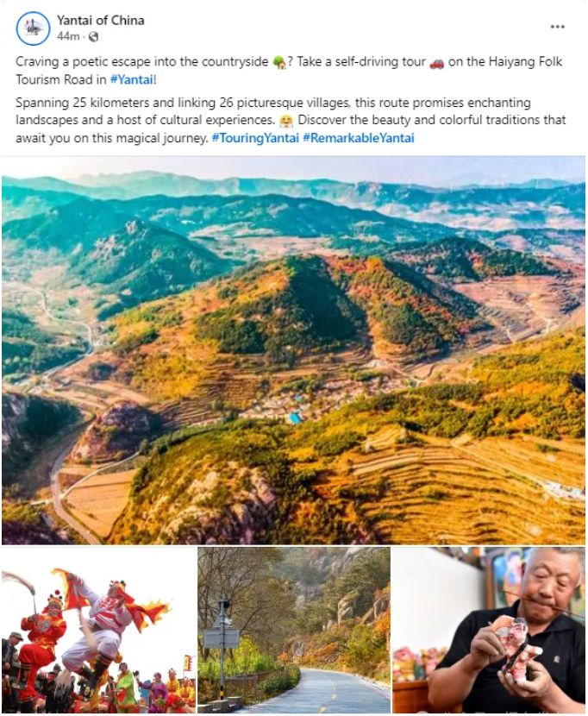Open the Yantai of China page name
This screenshot has width=588, height=716.
point(100,20)
